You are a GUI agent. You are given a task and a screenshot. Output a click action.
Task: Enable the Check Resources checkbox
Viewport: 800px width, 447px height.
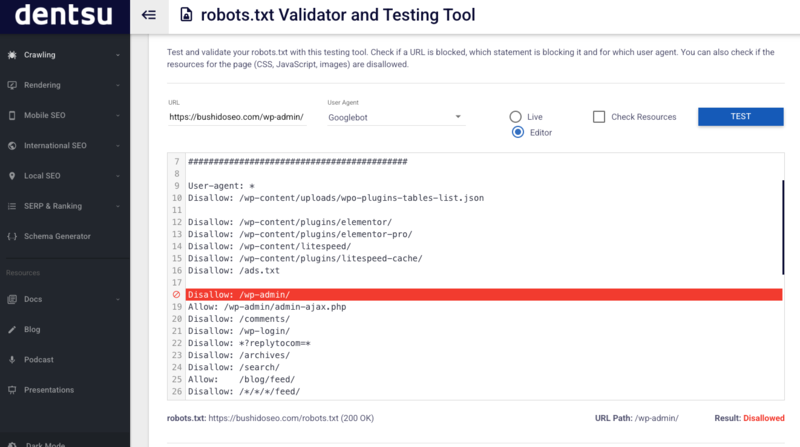(599, 117)
